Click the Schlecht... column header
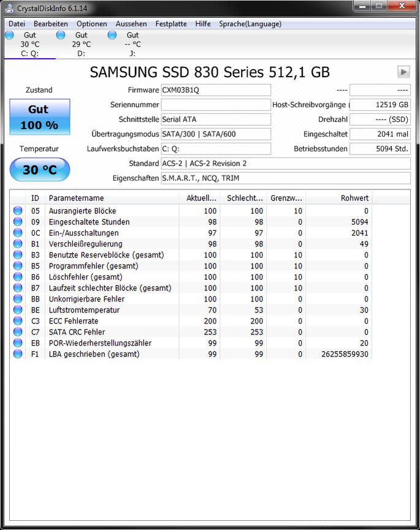 click(244, 198)
